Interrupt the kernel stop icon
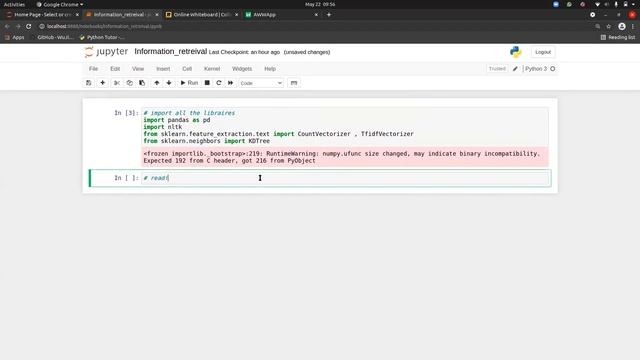This screenshot has height=360, width=640. [207, 83]
